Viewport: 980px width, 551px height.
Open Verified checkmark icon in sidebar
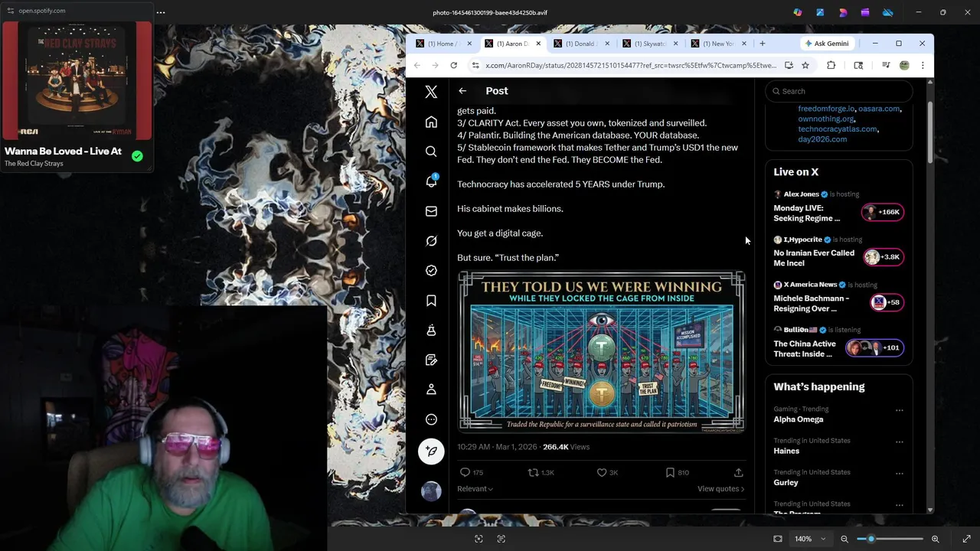click(431, 270)
